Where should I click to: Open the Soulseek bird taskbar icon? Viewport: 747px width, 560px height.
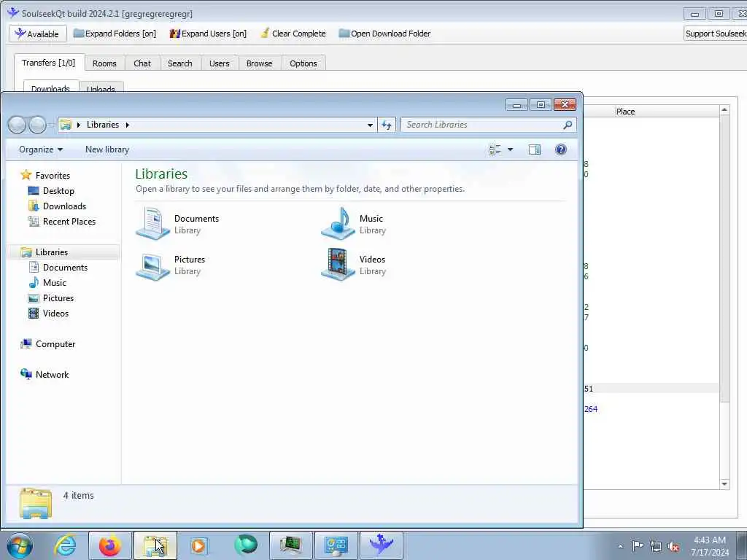click(381, 545)
